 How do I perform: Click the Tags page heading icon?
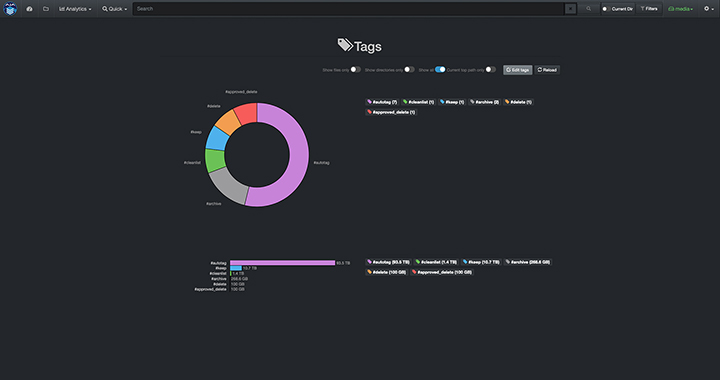[345, 45]
